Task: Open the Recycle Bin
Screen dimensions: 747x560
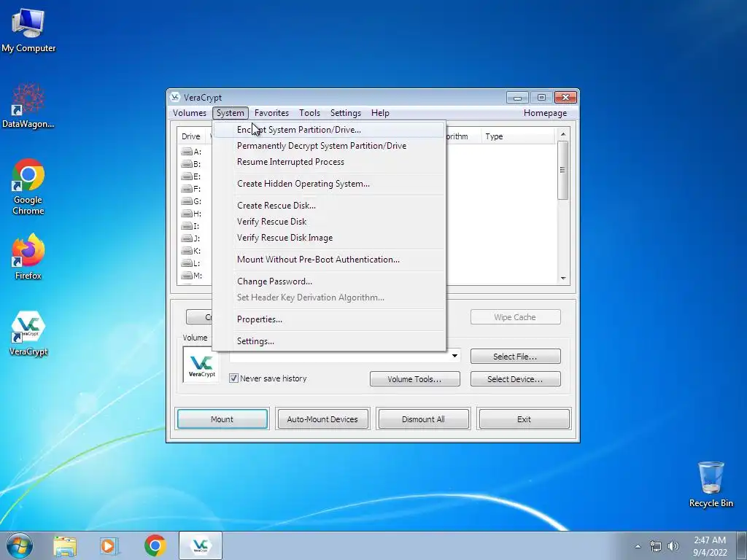Action: pyautogui.click(x=711, y=484)
